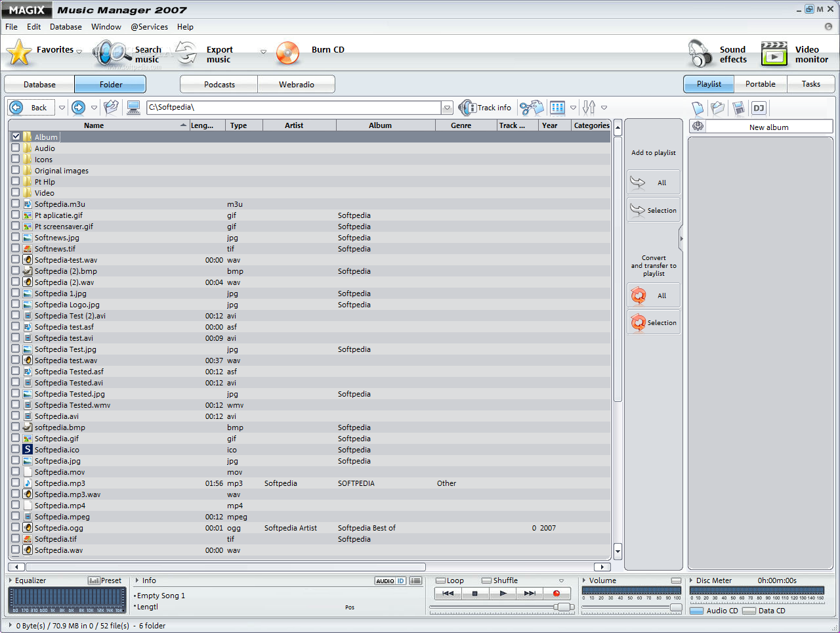Check the Softpedia.m3u checkbox
840x633 pixels.
(16, 204)
